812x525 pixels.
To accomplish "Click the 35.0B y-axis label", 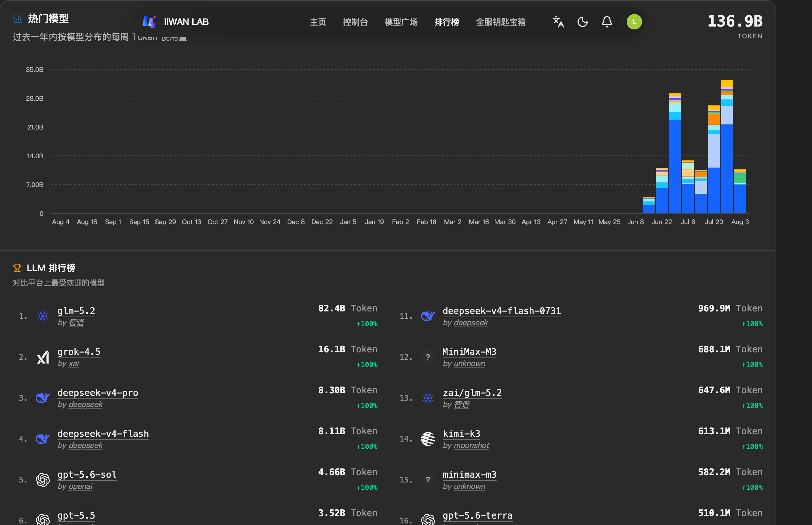I will [35, 70].
